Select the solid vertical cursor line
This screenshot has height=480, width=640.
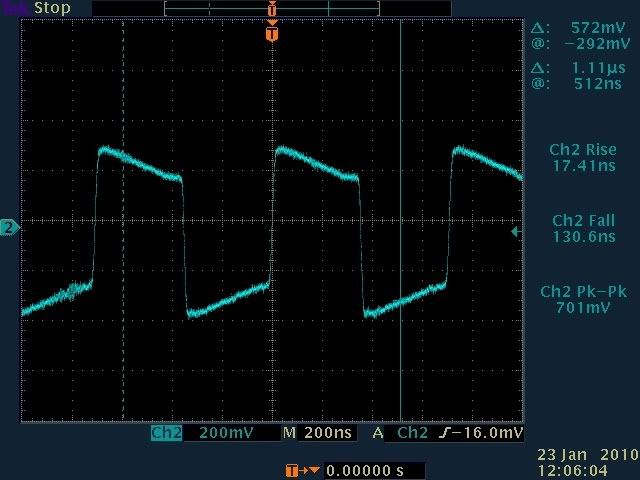[x=400, y=220]
